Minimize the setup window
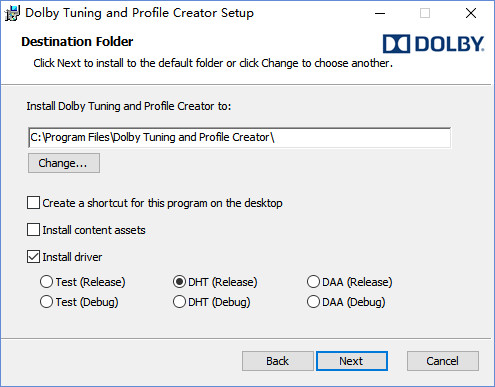495x387 pixels. click(x=380, y=13)
